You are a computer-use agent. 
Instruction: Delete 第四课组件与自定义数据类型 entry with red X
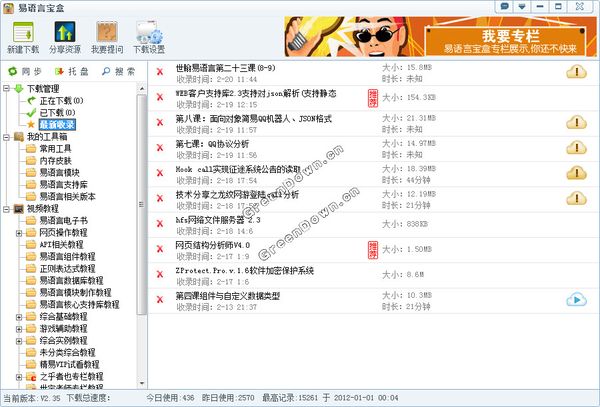[160, 300]
